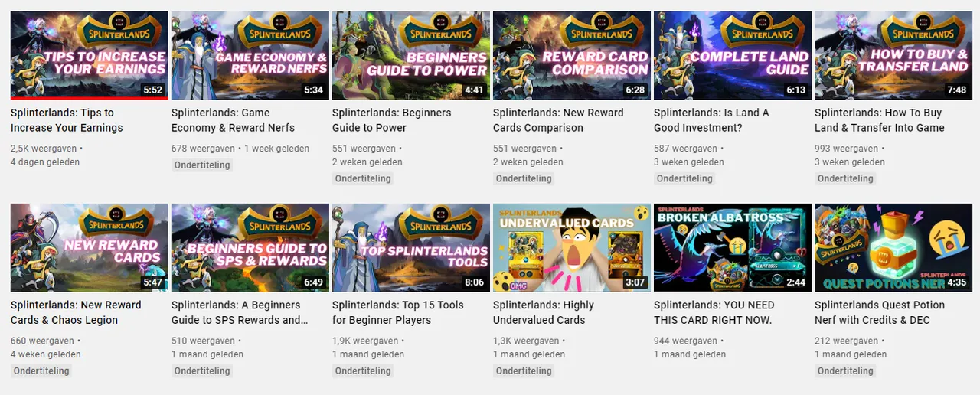Open the 'Beginners Guide to Power' thumbnail

pos(411,55)
